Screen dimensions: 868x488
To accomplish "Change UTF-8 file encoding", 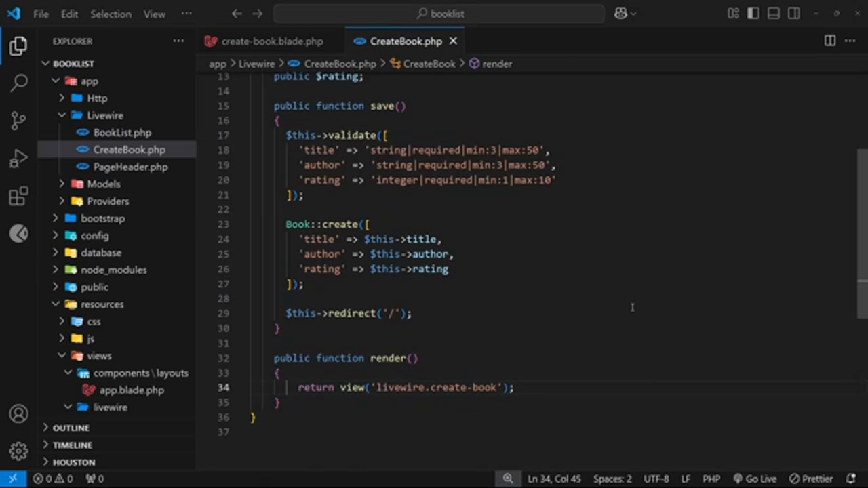I will coord(656,479).
